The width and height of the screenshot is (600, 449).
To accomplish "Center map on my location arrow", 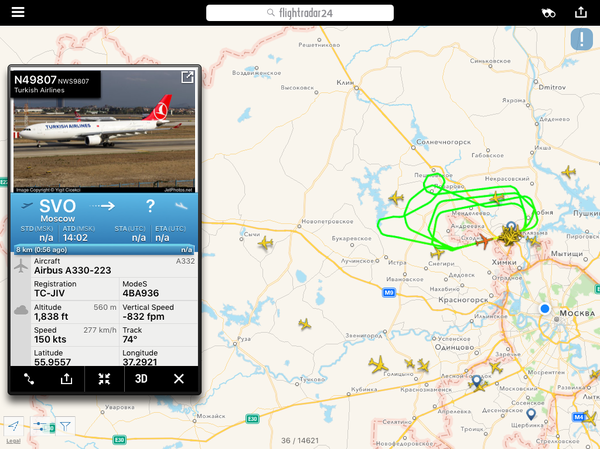I will [14, 426].
